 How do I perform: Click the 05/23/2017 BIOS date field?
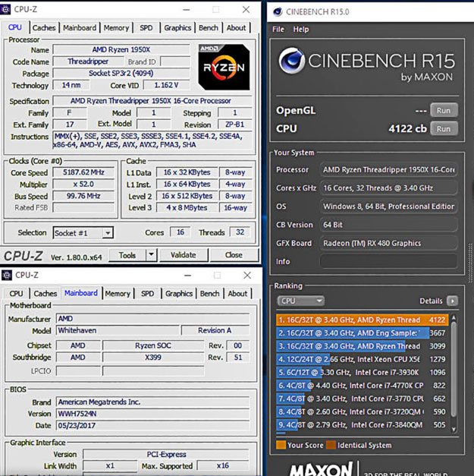(x=153, y=425)
